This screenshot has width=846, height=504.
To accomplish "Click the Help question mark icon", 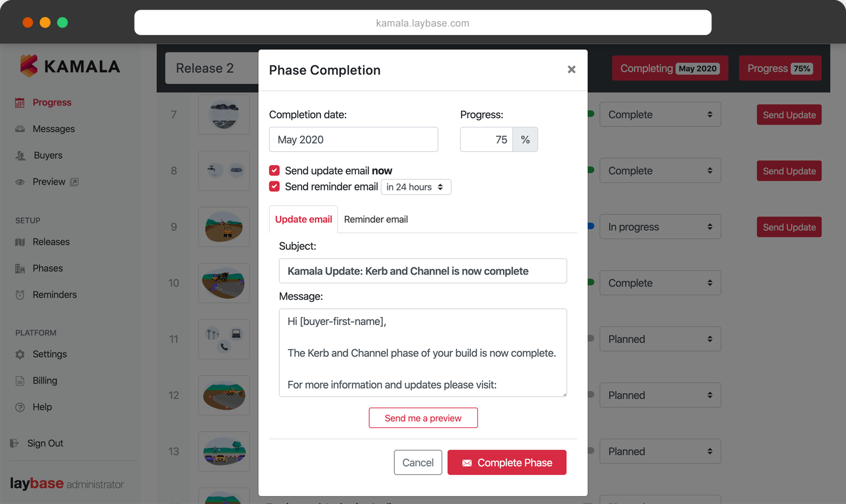I will pos(20,407).
